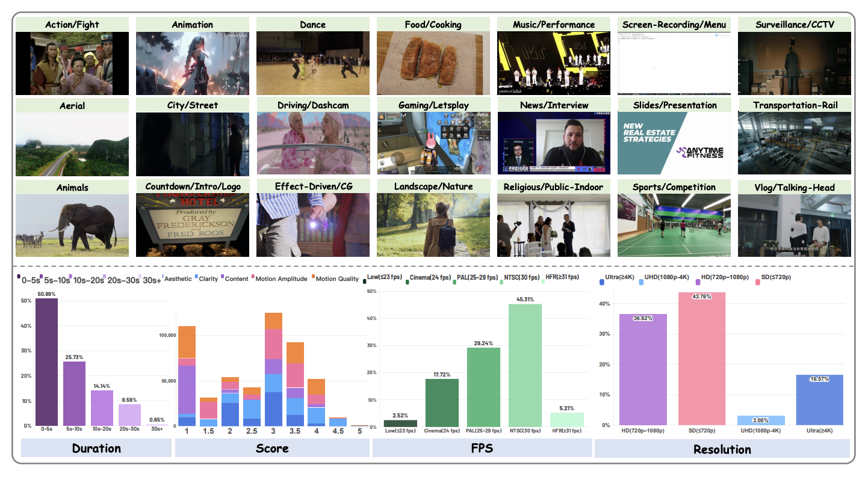Click the FPS section label
The width and height of the screenshot is (868, 480).
click(482, 448)
